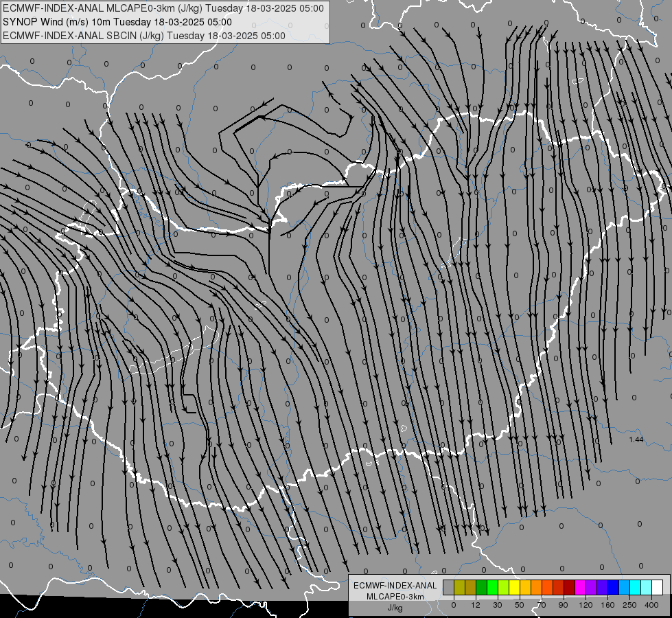
Task: Select the dark red legend swatch
Action: pos(570,587)
